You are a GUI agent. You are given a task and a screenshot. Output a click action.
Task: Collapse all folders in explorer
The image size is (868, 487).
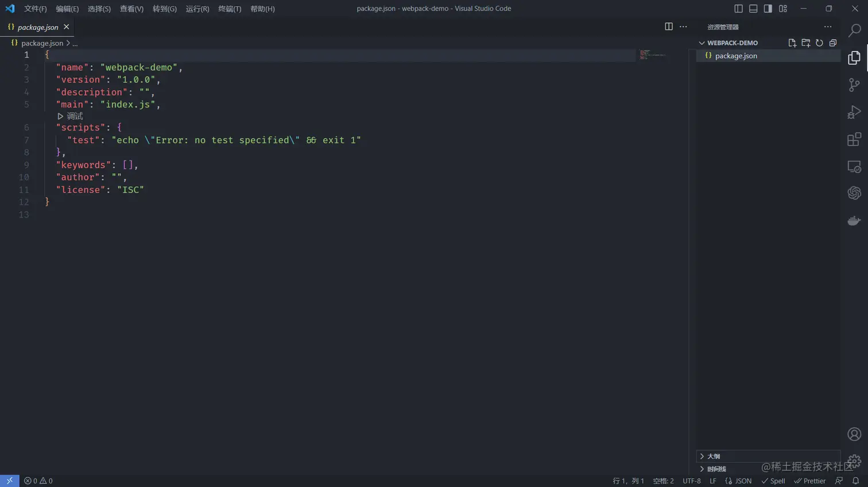point(833,43)
